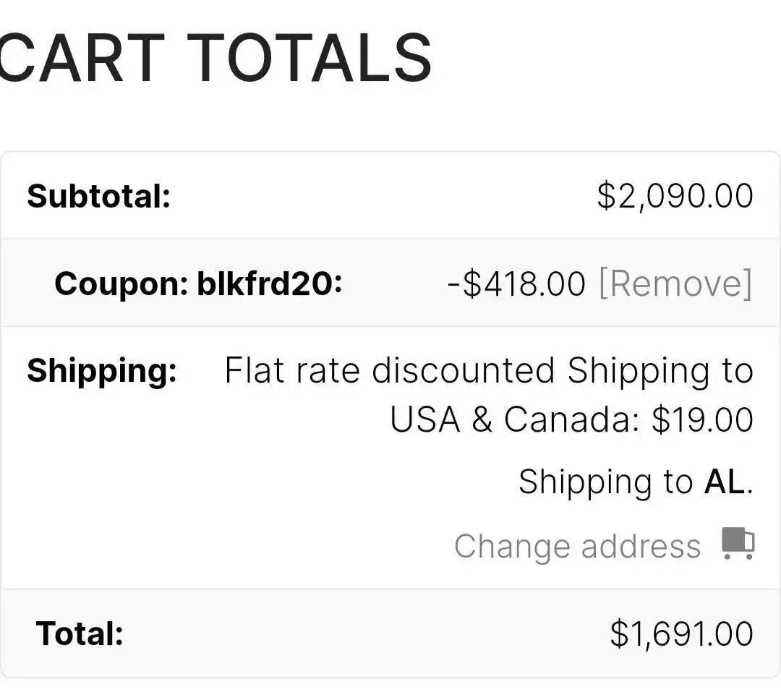Remove the blkfrd20 coupon
Screen dimensions: 781x700
pos(675,283)
